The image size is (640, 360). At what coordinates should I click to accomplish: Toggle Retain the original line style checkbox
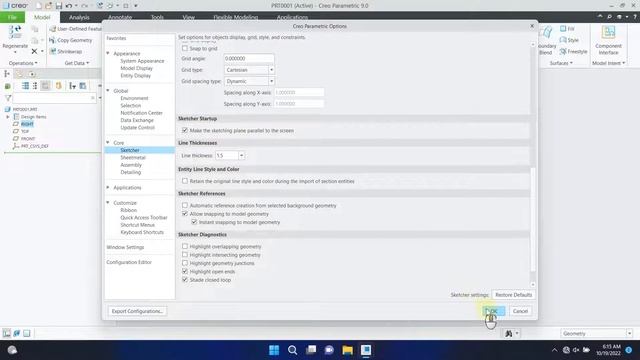[x=185, y=181]
